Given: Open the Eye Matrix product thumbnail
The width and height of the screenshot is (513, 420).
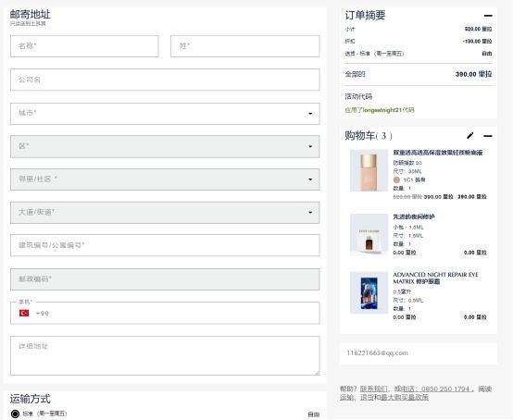Looking at the screenshot, I should click(x=369, y=292).
